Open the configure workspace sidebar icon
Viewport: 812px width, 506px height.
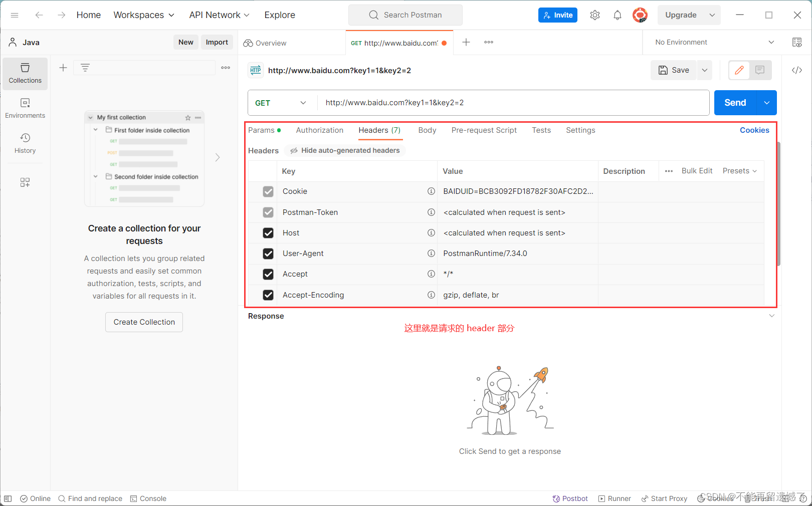point(25,182)
